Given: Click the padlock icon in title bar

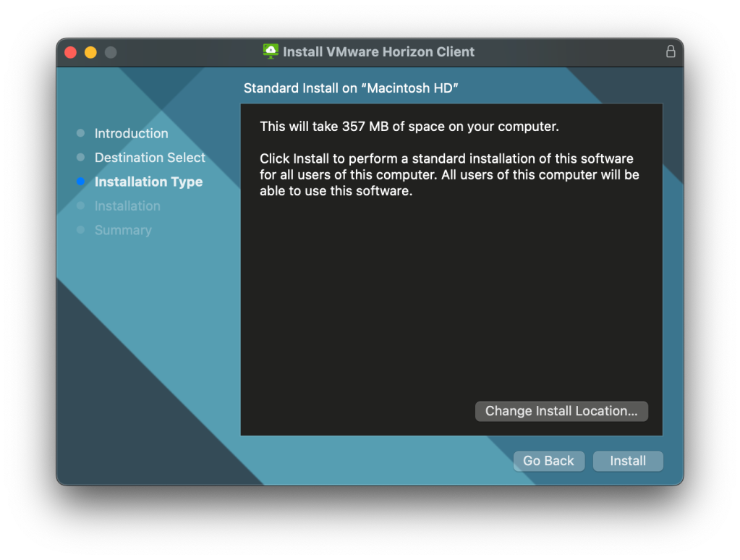Looking at the screenshot, I should point(670,51).
